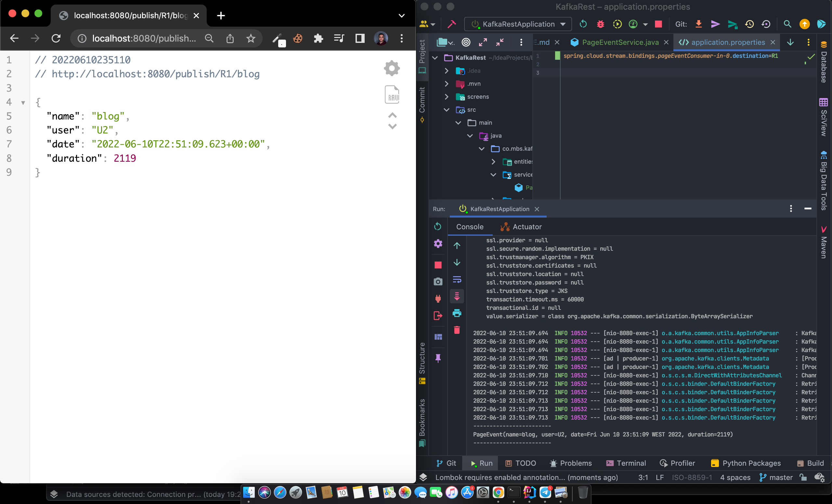Open the Terminal tool window button
Image resolution: width=832 pixels, height=504 pixels.
tap(626, 463)
